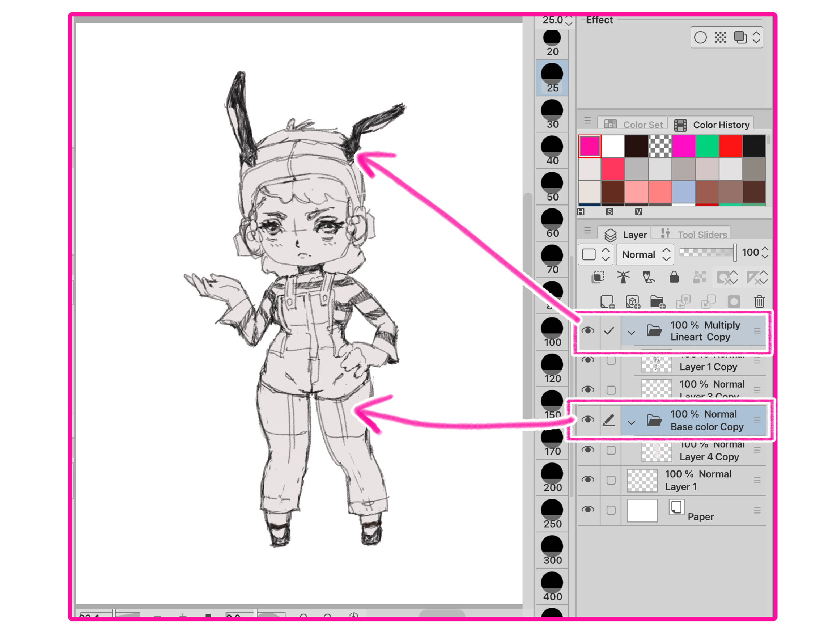Pick the green swatch in Color History
The height and width of the screenshot is (630, 840).
(x=707, y=146)
